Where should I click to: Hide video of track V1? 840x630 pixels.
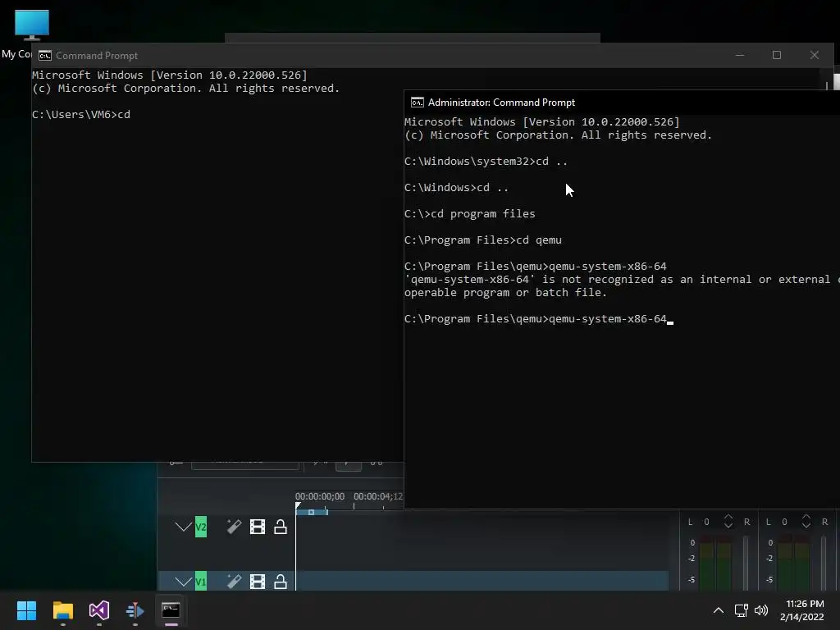258,582
